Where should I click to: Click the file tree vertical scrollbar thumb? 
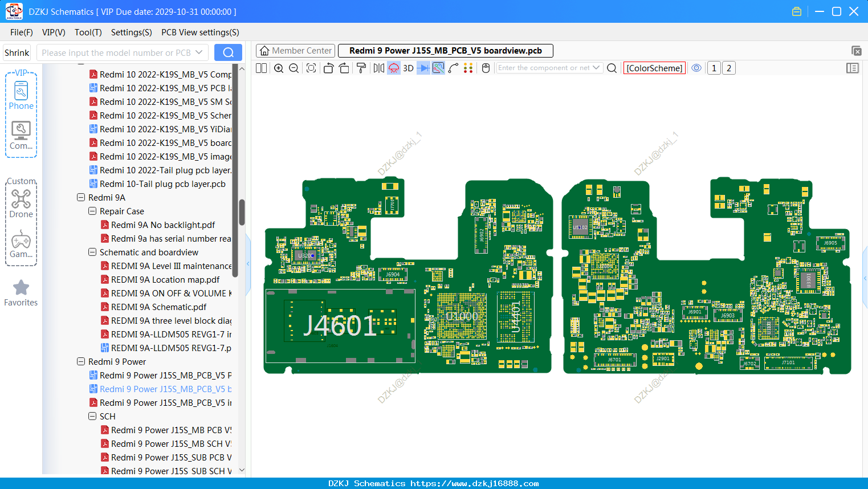(x=242, y=212)
